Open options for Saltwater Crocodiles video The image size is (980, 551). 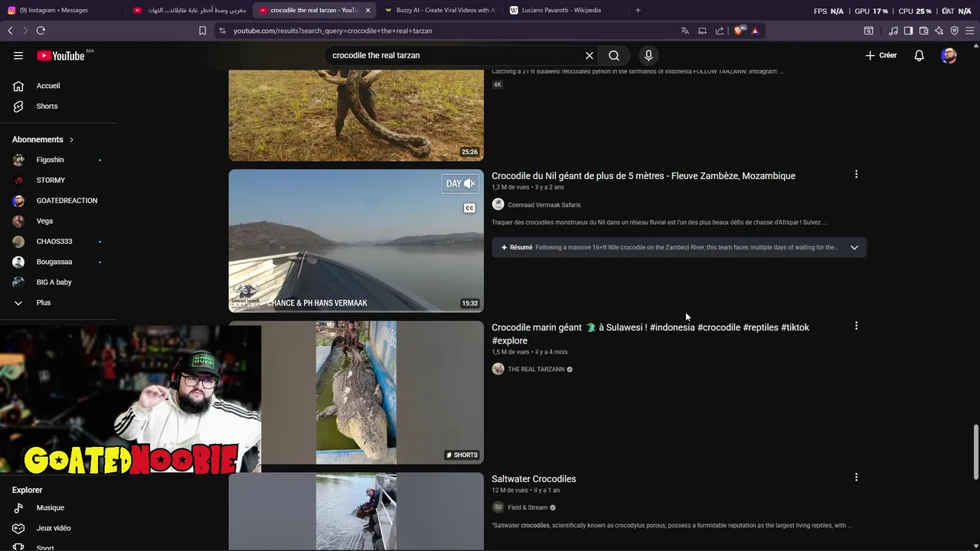(856, 478)
